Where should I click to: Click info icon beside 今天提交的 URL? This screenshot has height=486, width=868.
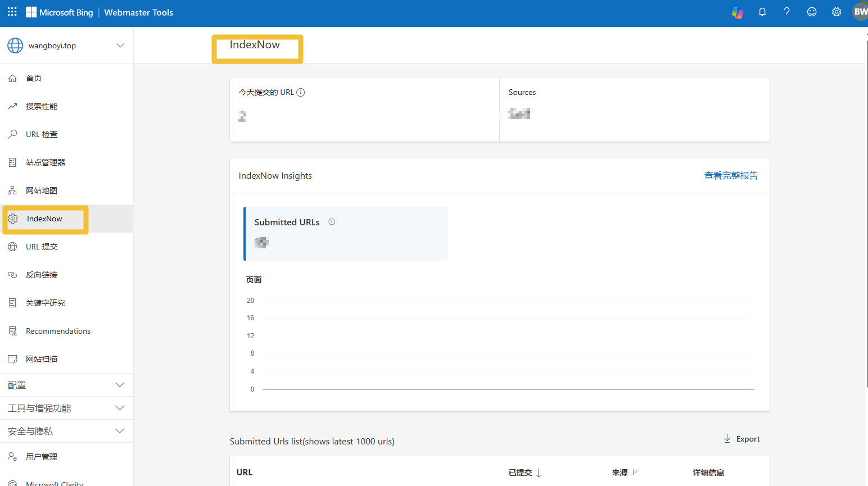[301, 93]
